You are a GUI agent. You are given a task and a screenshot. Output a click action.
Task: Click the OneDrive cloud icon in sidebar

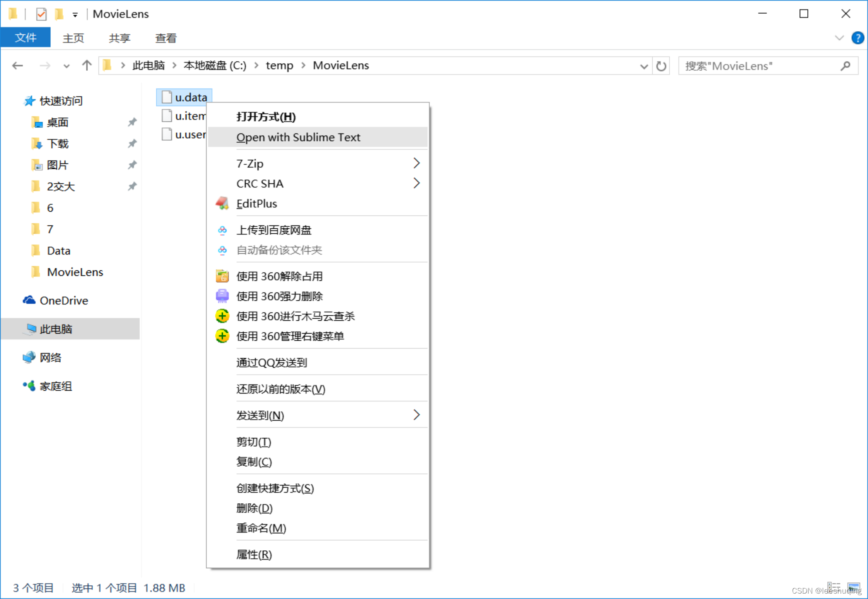[x=29, y=300]
